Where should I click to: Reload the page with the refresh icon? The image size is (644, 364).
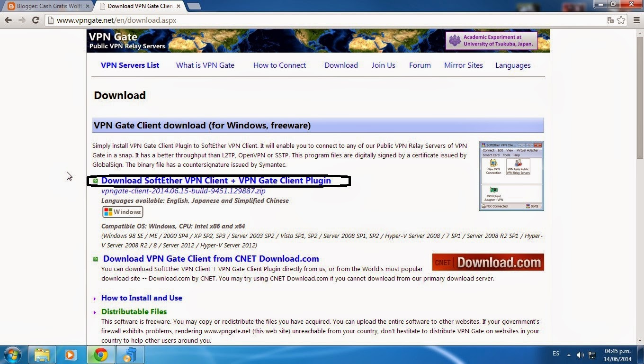coord(36,20)
